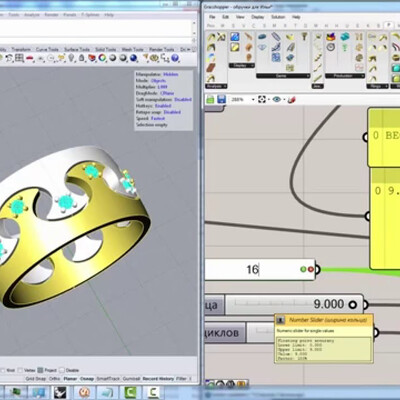Expand the Production panel group
Viewport: 400px width, 400px height.
pyautogui.click(x=345, y=76)
